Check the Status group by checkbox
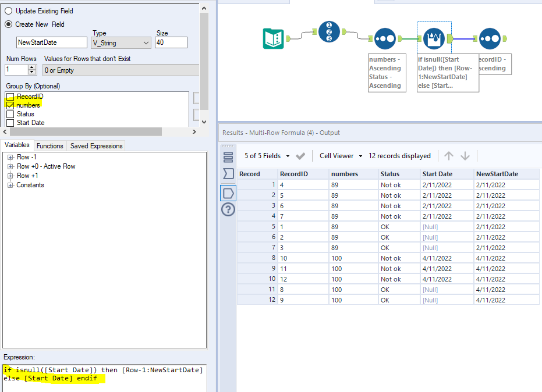 [10, 114]
